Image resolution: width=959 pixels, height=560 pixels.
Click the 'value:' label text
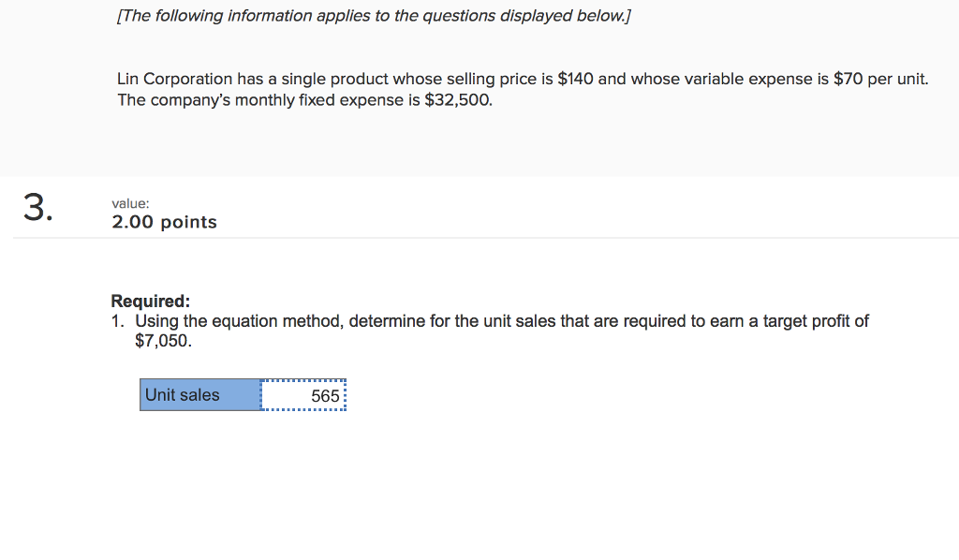[x=130, y=202]
